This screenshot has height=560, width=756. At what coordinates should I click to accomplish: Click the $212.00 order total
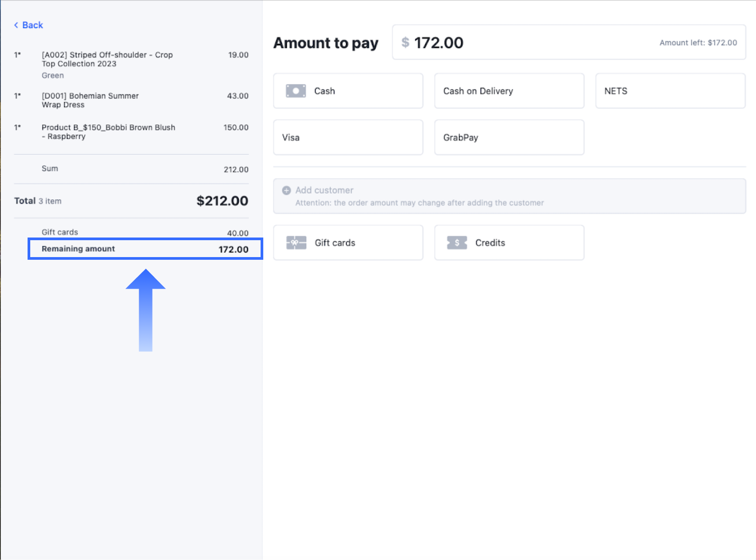click(x=222, y=201)
